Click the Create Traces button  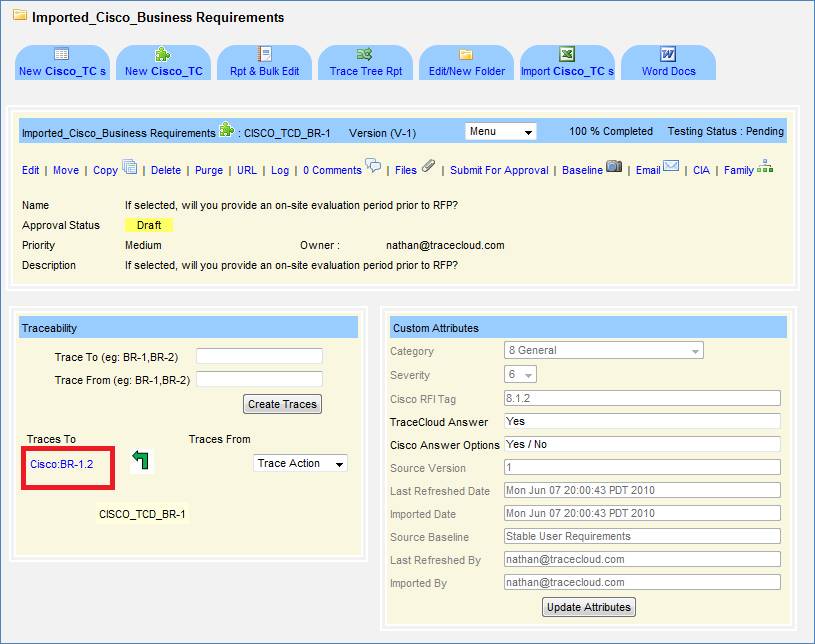pos(282,404)
